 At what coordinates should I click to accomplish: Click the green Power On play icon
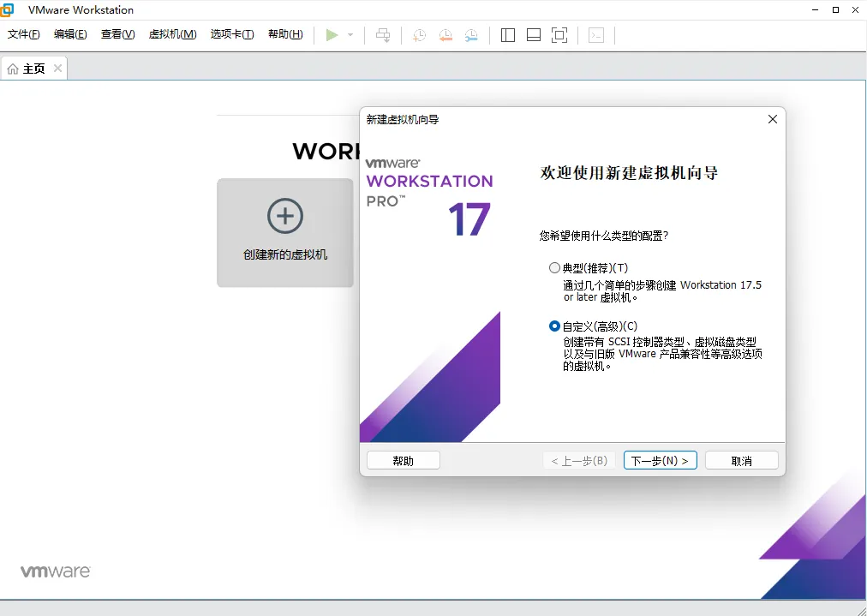click(x=332, y=35)
